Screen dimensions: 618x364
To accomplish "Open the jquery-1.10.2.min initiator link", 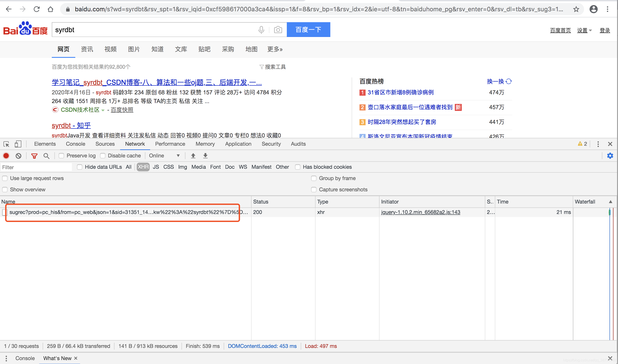I will [x=420, y=212].
